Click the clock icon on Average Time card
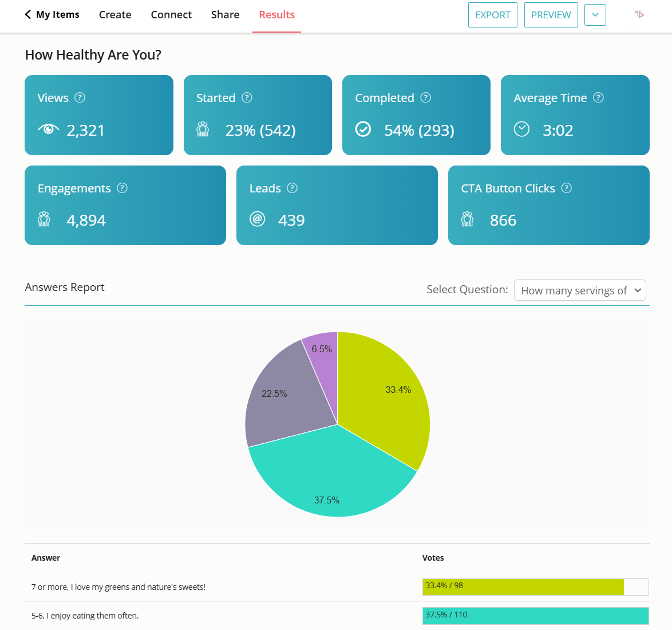Screen dimensions: 672x630 point(521,129)
